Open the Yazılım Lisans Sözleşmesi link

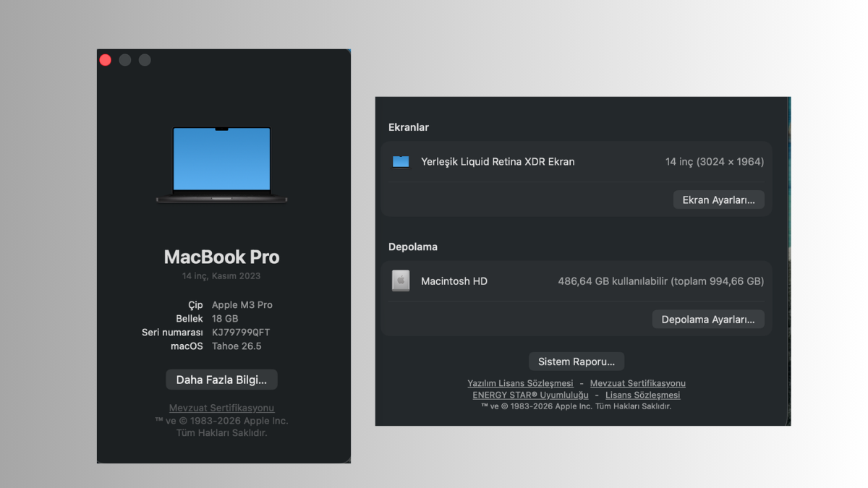click(x=520, y=383)
